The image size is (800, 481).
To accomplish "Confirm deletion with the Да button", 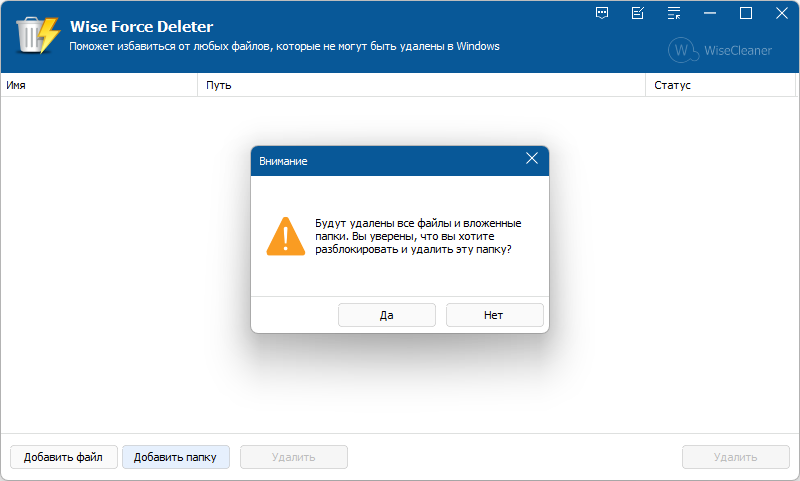I will [x=387, y=315].
